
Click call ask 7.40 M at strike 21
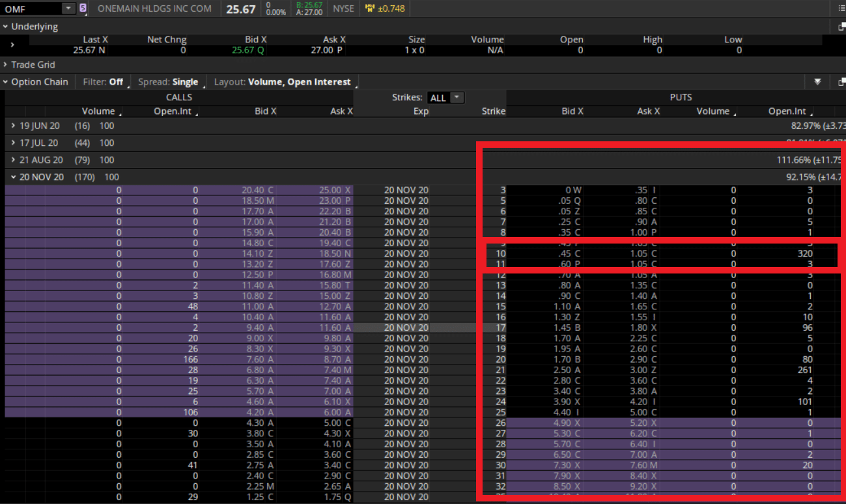[336, 370]
